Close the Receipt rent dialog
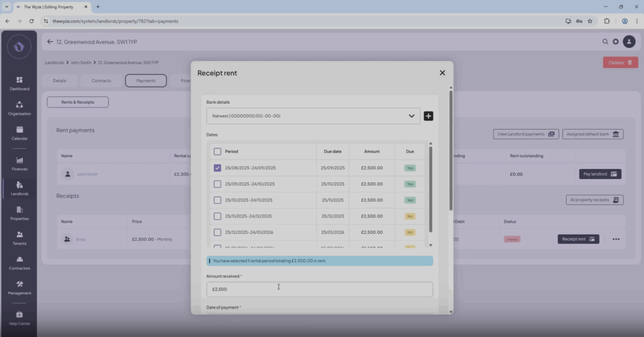 (x=442, y=73)
